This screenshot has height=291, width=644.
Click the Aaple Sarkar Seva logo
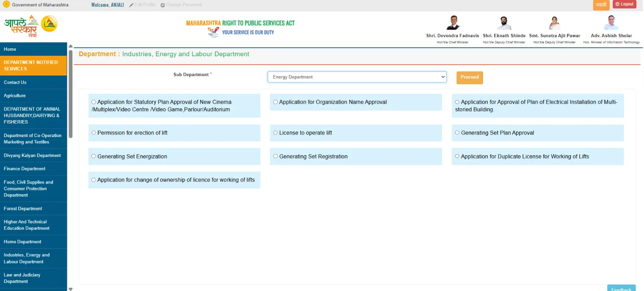pyautogui.click(x=22, y=27)
